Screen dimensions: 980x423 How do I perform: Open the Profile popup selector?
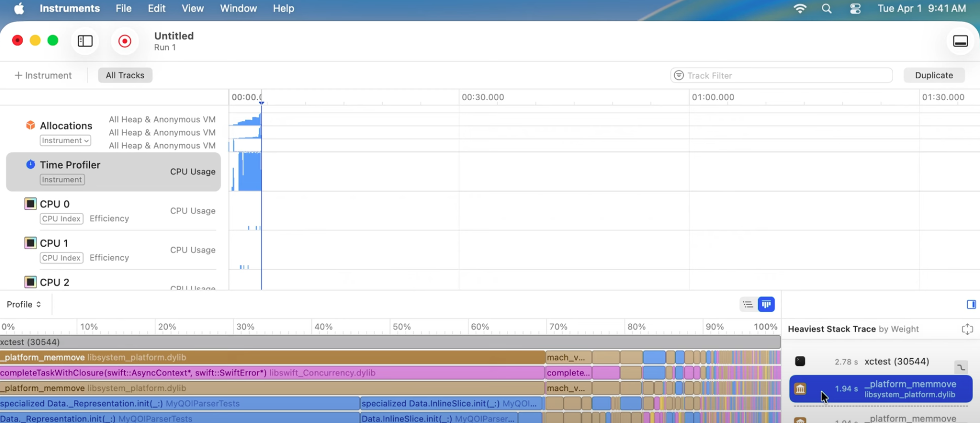click(x=24, y=305)
